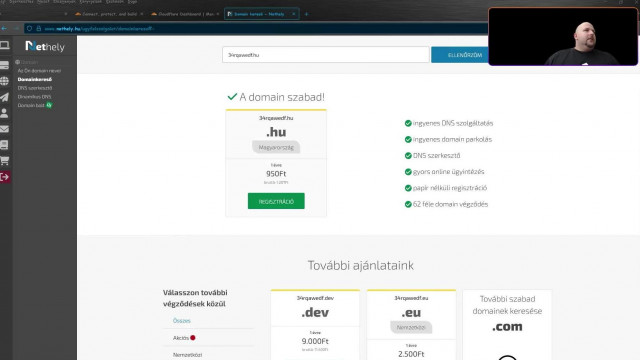Select the Nemzetközi ending filter

187,355
